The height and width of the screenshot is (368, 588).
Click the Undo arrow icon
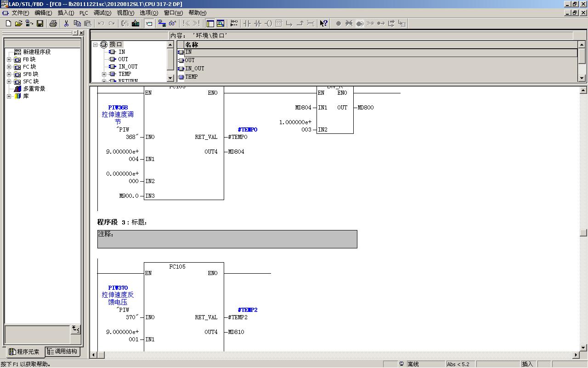pos(101,23)
